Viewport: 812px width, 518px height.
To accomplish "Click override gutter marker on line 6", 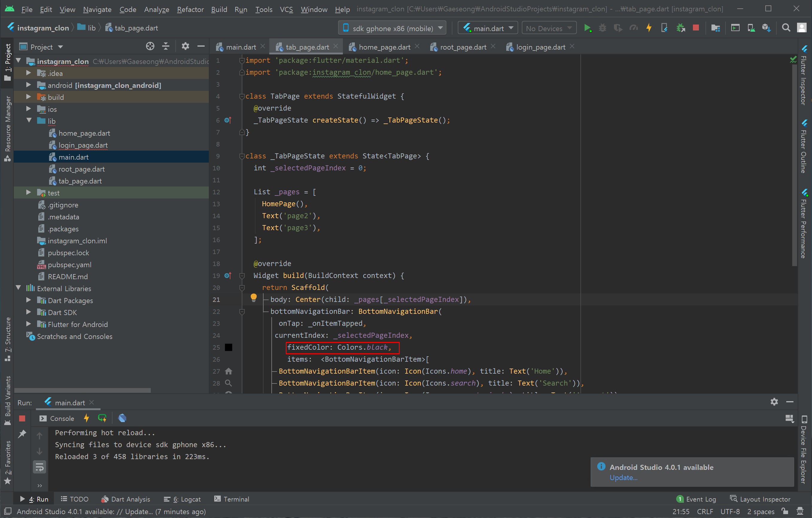I will pyautogui.click(x=228, y=120).
